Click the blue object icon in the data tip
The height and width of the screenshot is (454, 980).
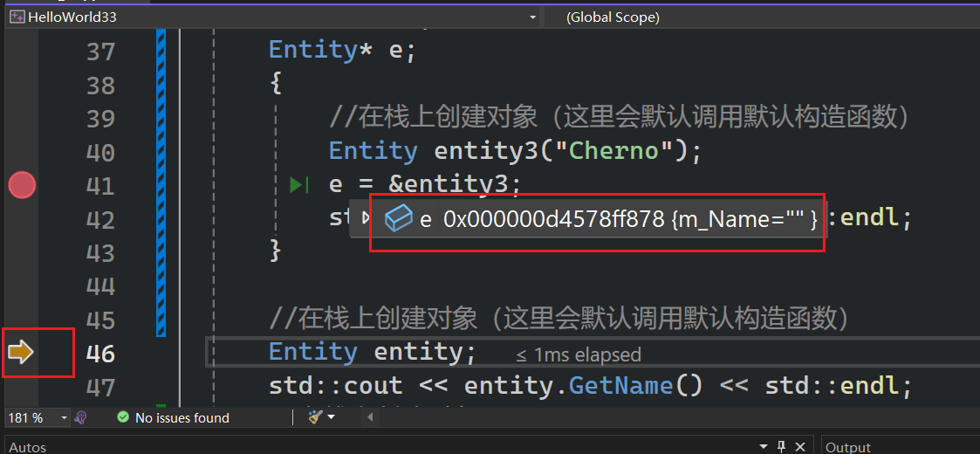399,219
